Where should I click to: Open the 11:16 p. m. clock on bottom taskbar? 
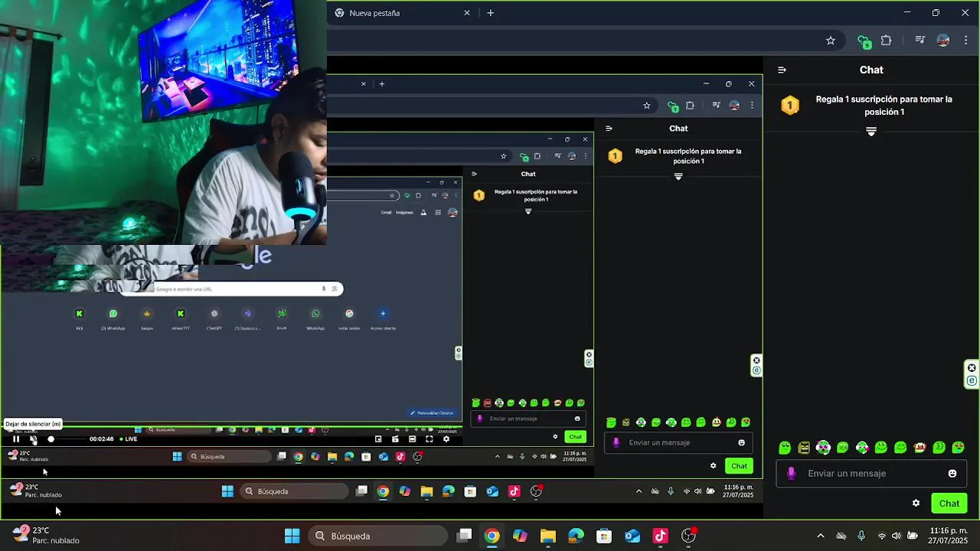point(948,536)
